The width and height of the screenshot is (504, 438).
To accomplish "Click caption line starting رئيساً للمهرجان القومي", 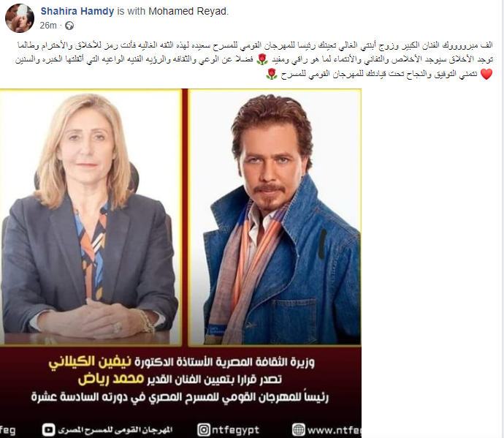I will pyautogui.click(x=180, y=397).
